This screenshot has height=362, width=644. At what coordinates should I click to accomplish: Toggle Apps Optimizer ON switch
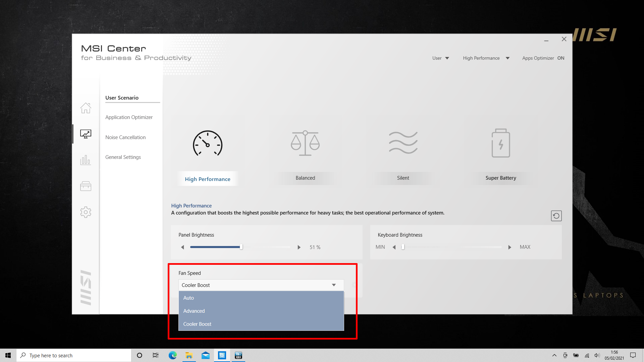(560, 58)
